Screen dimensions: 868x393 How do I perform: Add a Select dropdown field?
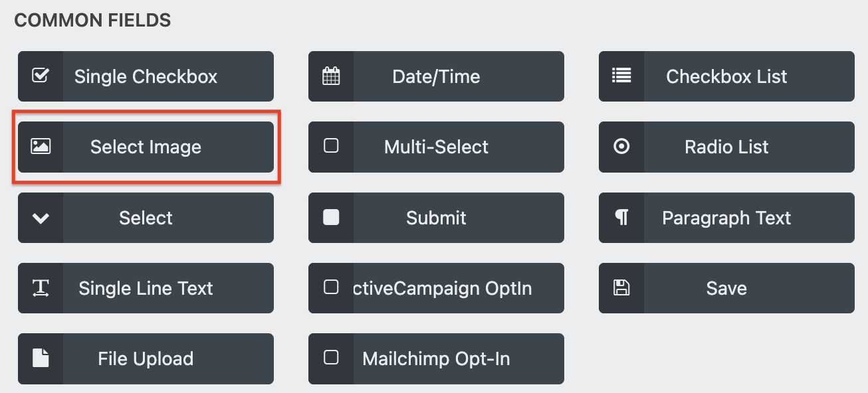click(146, 218)
